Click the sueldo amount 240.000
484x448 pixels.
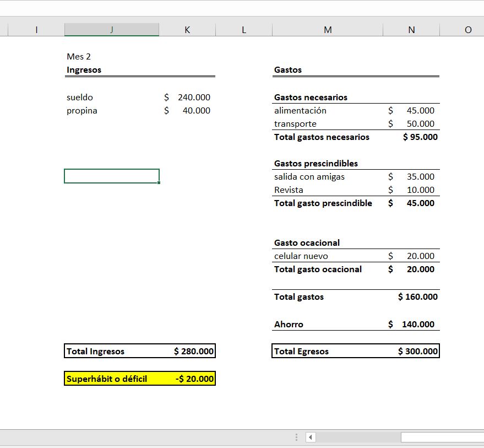coord(187,98)
